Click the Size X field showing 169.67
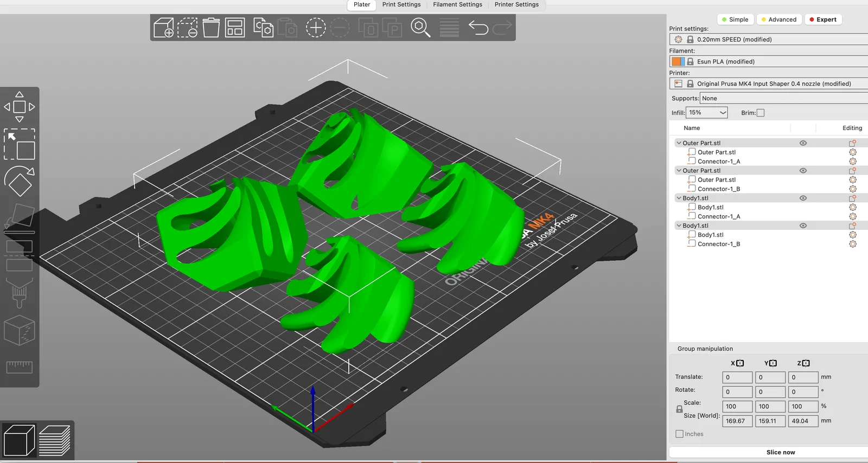The width and height of the screenshot is (868, 463). (x=737, y=421)
